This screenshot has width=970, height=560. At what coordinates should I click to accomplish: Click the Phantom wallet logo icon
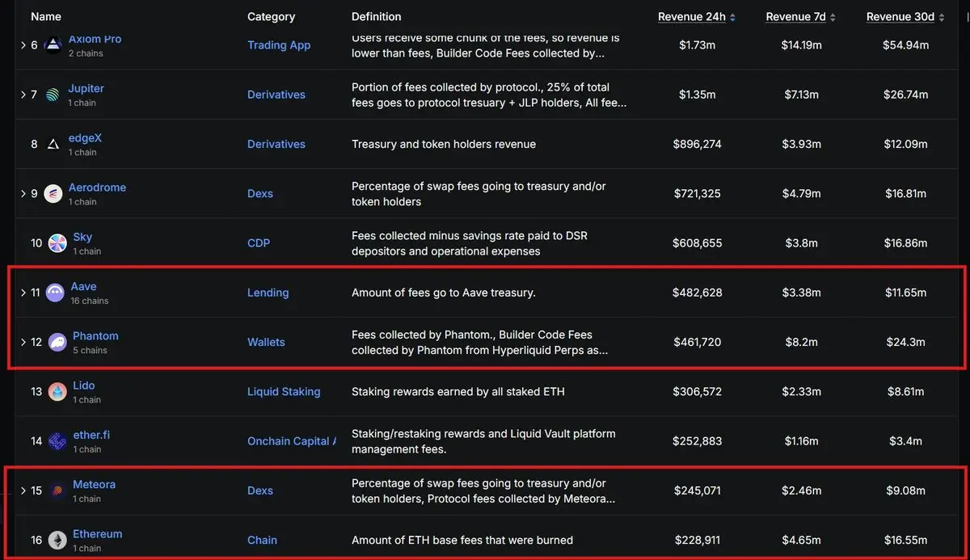point(57,343)
